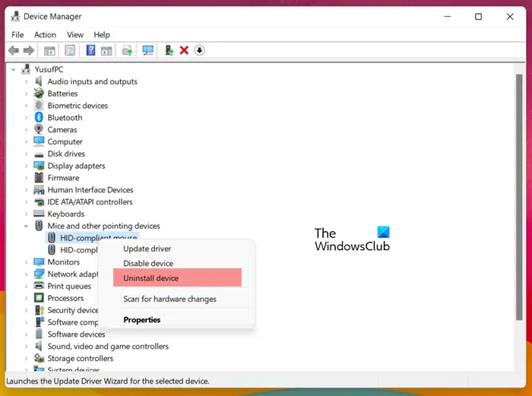Image resolution: width=532 pixels, height=396 pixels.
Task: Select the Bluetooth icon in the device tree
Action: coord(39,117)
